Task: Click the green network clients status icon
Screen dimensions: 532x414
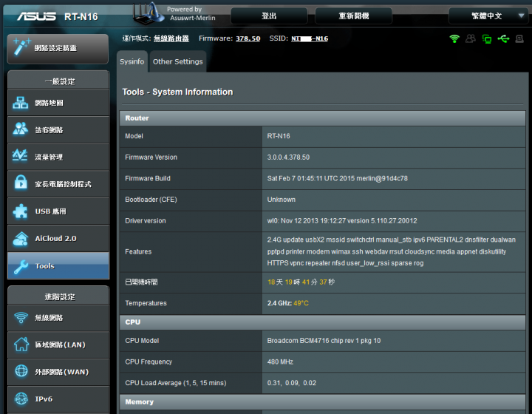Action: click(x=487, y=39)
